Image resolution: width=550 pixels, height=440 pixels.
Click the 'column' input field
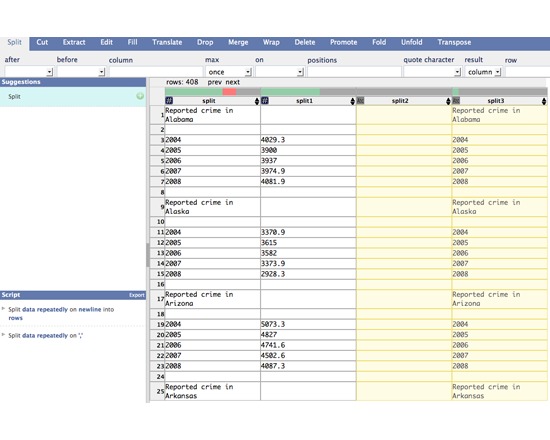coord(156,72)
